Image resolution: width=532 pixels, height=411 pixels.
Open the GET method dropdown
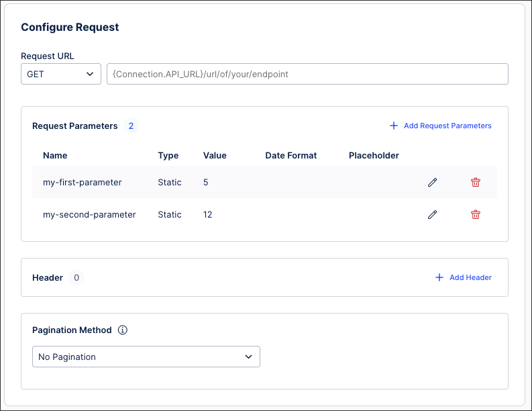pyautogui.click(x=61, y=74)
